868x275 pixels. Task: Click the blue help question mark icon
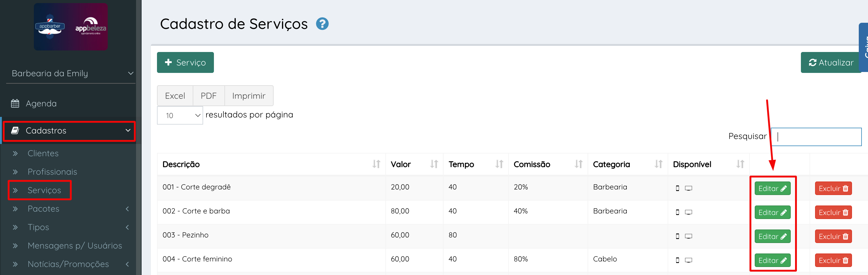(x=322, y=24)
